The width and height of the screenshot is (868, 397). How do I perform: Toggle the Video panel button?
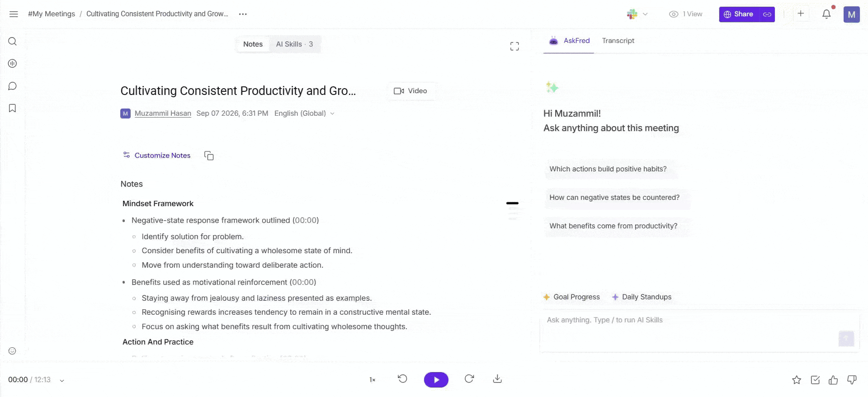click(410, 91)
